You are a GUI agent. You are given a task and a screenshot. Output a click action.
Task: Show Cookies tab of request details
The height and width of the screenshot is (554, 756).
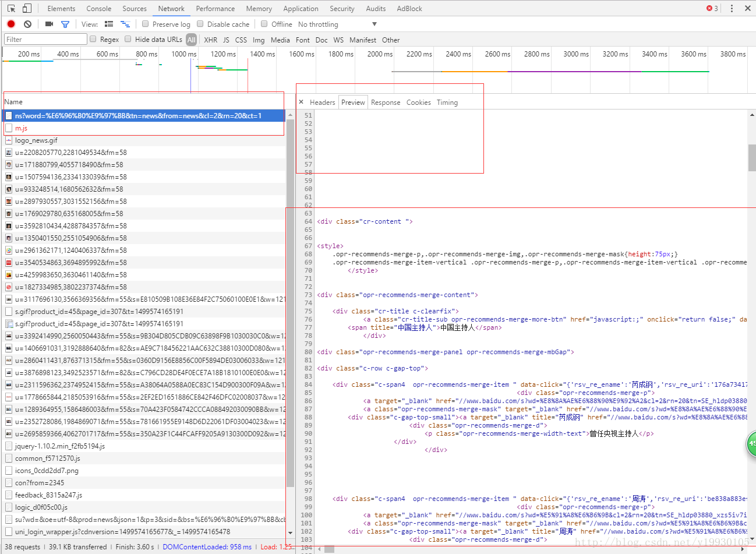coord(419,103)
